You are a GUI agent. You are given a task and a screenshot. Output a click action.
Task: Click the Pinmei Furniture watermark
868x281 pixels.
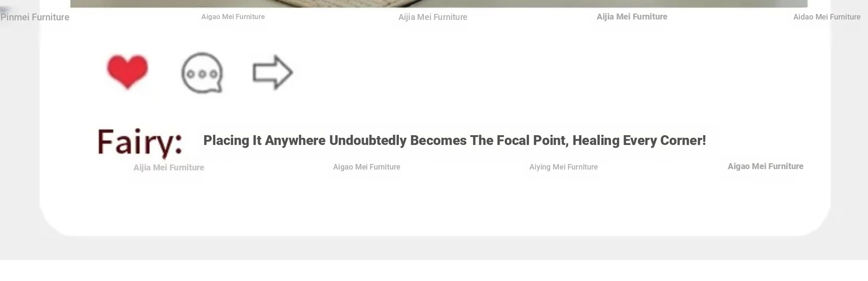coord(35,17)
